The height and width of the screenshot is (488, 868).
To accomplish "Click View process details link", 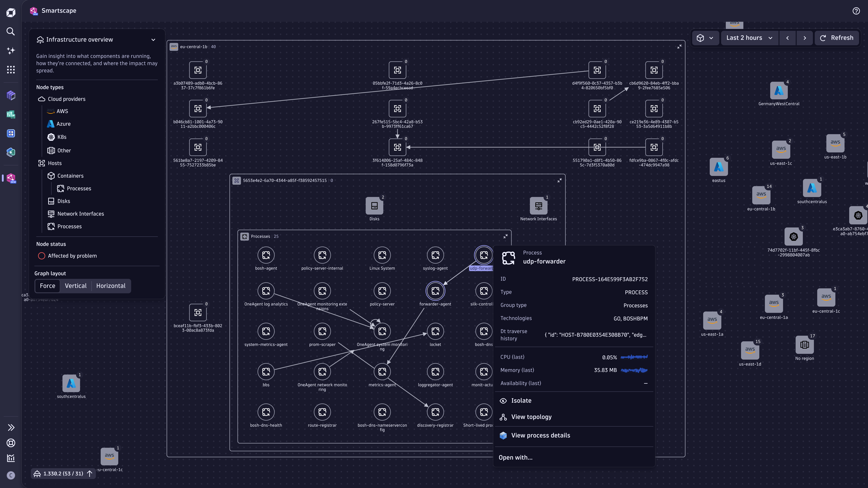I will 540,435.
